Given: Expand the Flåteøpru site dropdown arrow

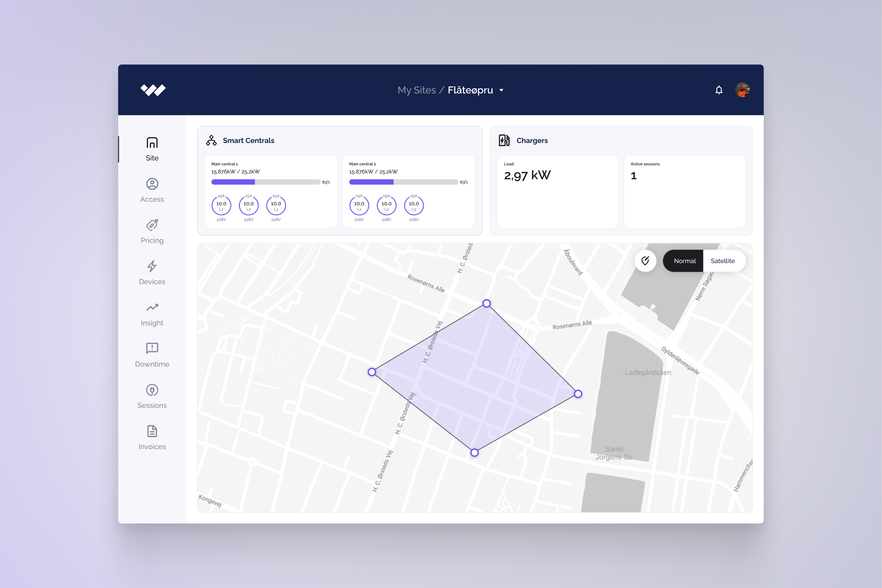Looking at the screenshot, I should (501, 90).
